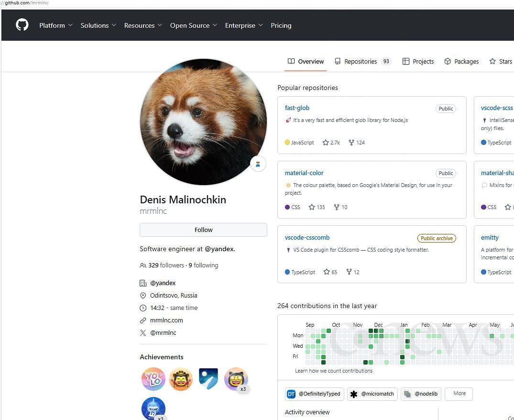Viewport: 514px width, 420px height.
Task: Click the status emoji badge on avatar
Action: point(258,164)
